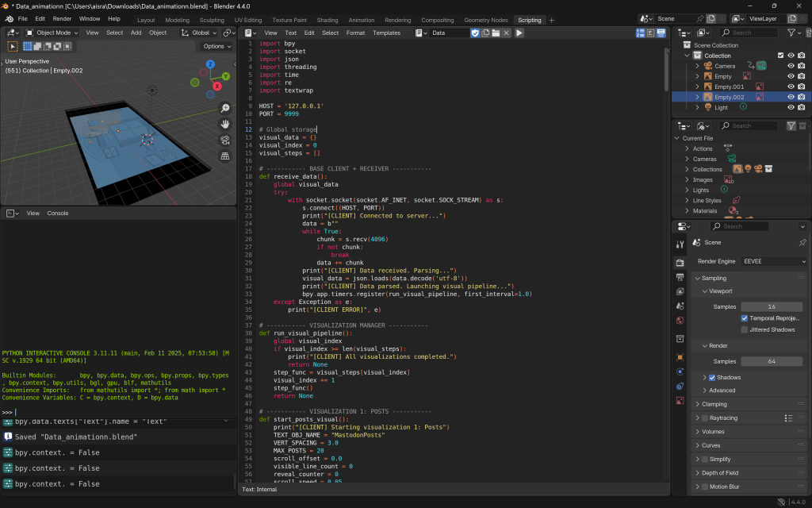The height and width of the screenshot is (508, 812).
Task: Click the Blender logo menu icon
Action: tap(10, 19)
